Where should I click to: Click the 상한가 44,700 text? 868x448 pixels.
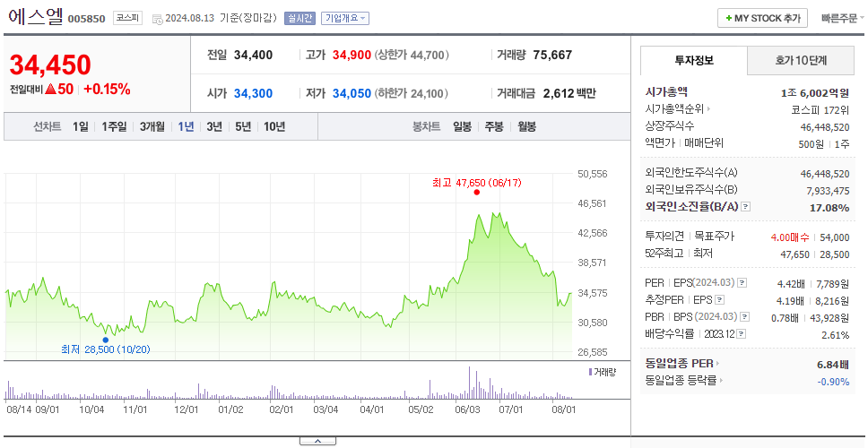(412, 56)
